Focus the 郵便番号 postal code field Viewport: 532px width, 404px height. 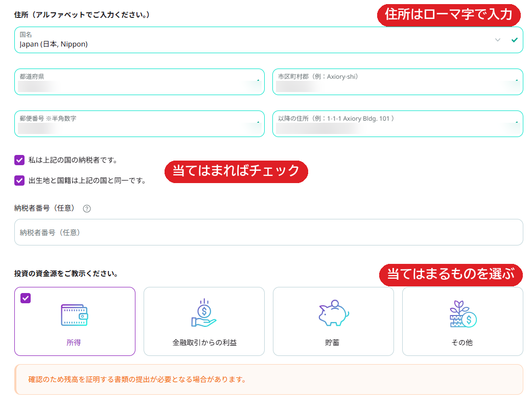point(140,124)
